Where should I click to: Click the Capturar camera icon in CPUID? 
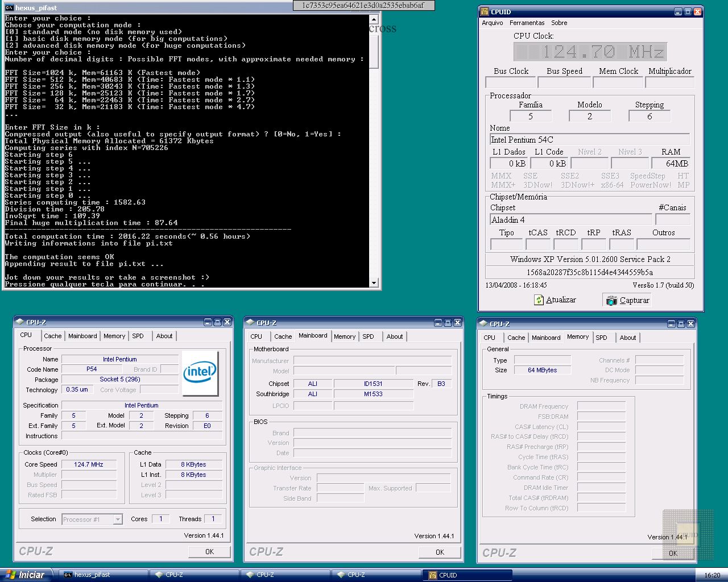click(x=611, y=300)
